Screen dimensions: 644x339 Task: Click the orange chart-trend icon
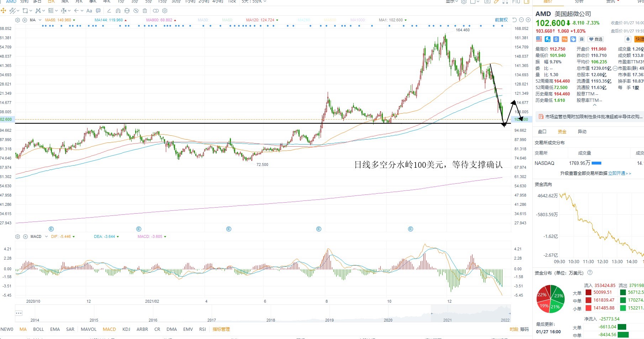[565, 39]
